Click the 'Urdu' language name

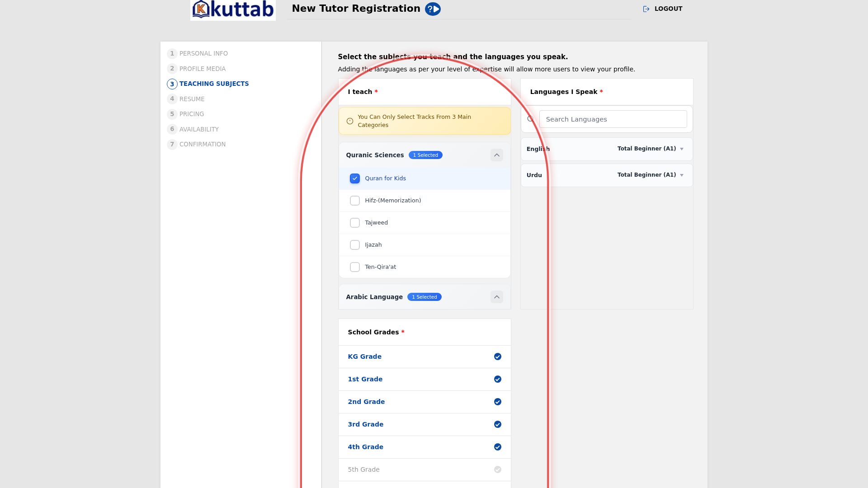click(x=534, y=175)
